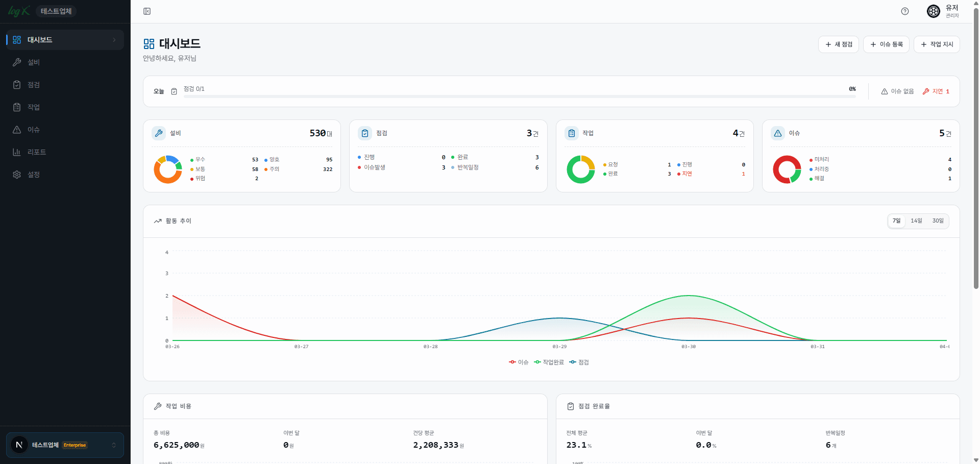Select the 14일 range tab
The width and height of the screenshot is (980, 464).
(x=917, y=221)
